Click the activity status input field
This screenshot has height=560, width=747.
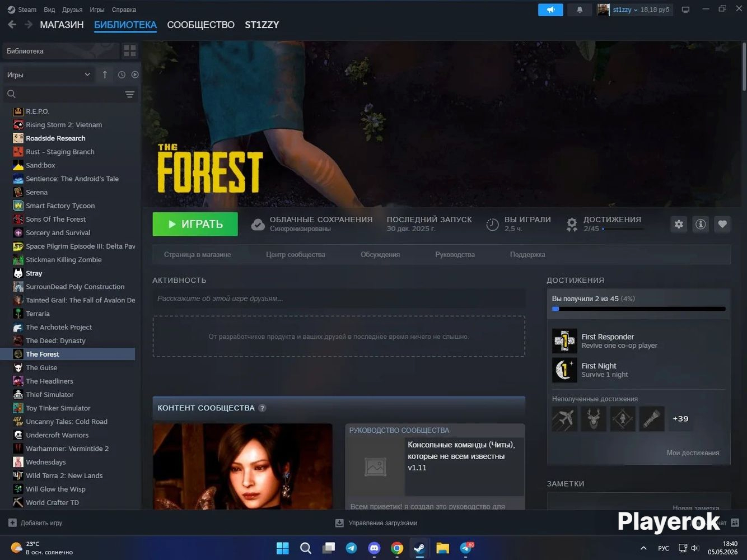pos(339,298)
